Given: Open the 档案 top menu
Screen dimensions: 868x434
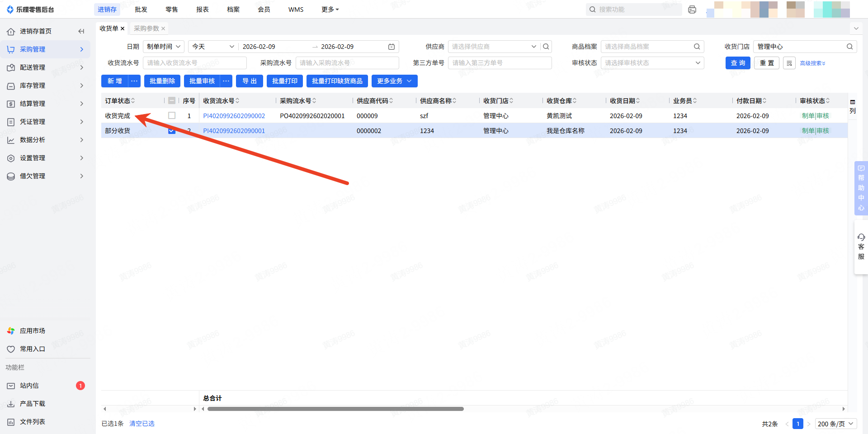Looking at the screenshot, I should click(233, 10).
